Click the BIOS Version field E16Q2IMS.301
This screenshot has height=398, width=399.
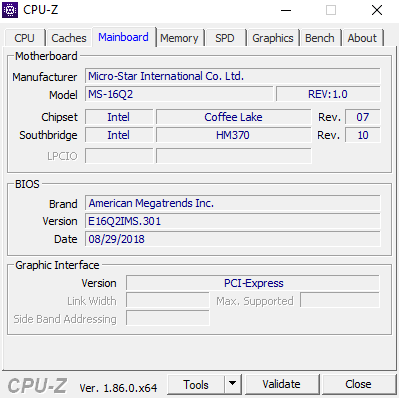(x=233, y=221)
